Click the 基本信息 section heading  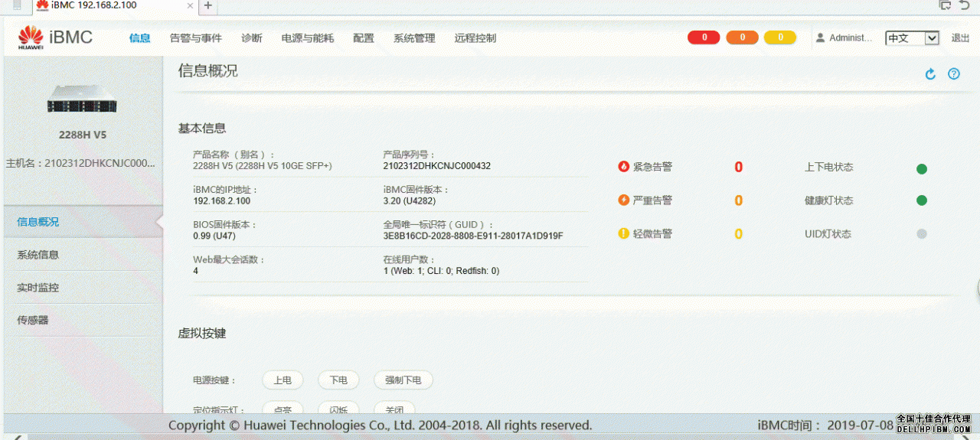pyautogui.click(x=202, y=129)
